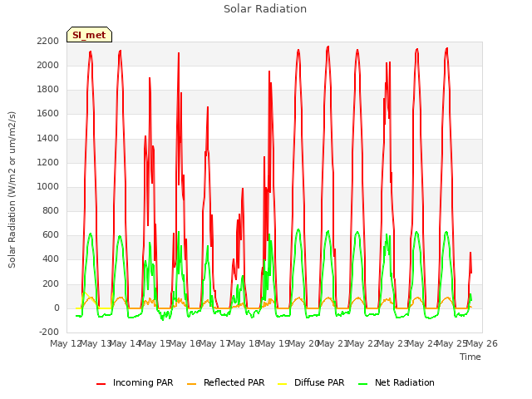Screen dimensions: 532x399
Task: Select the Reflected PAR legend entry
Action: click(x=225, y=382)
